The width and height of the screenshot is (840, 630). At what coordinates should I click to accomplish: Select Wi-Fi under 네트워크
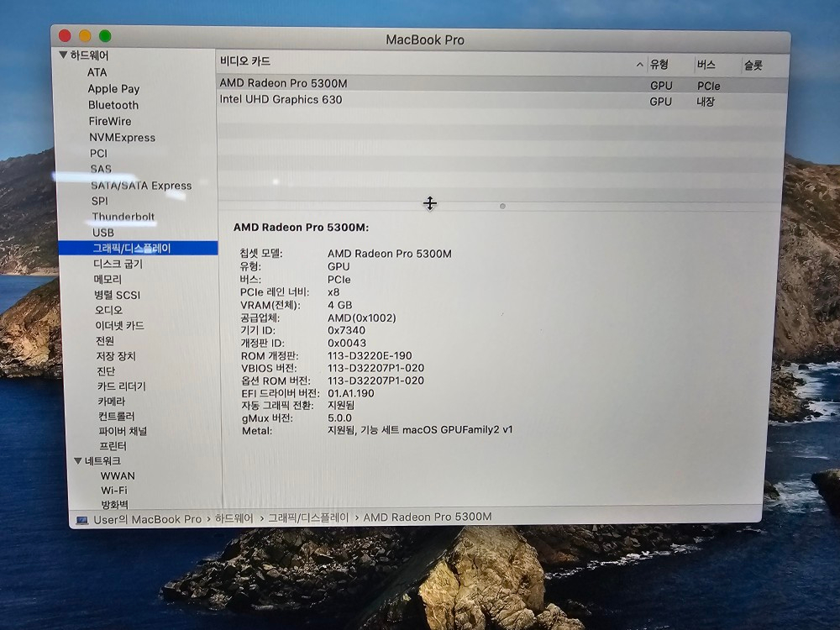click(x=114, y=491)
